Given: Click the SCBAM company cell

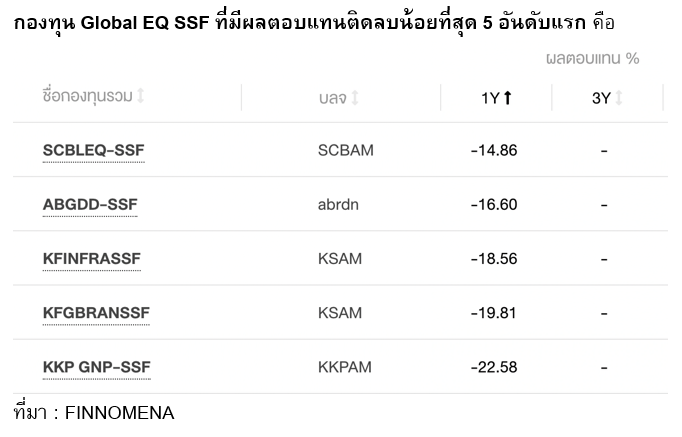Looking at the screenshot, I should 345,150.
